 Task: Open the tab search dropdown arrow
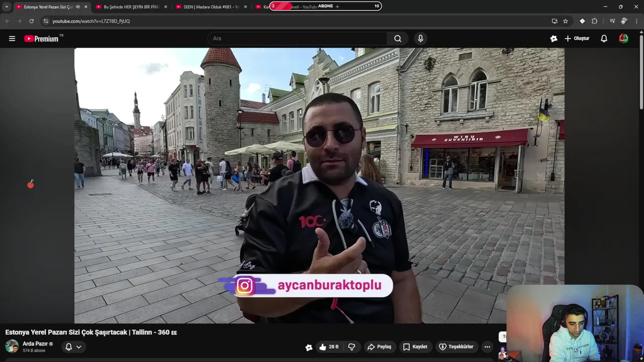coord(7,7)
